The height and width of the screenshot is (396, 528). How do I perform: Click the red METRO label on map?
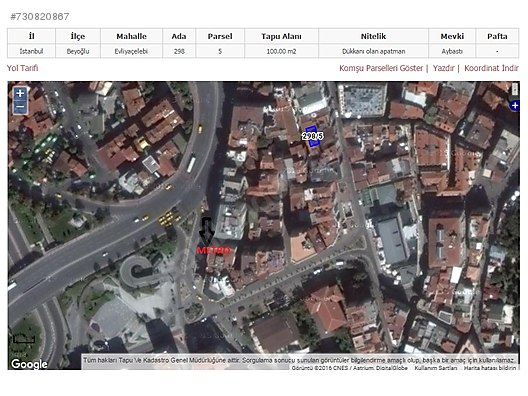click(213, 250)
